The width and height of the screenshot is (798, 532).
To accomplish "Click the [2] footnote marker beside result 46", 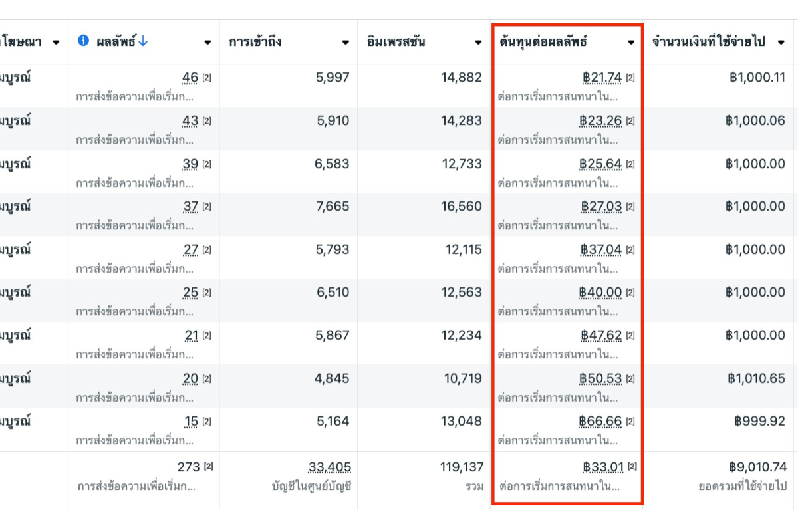I will [x=207, y=78].
